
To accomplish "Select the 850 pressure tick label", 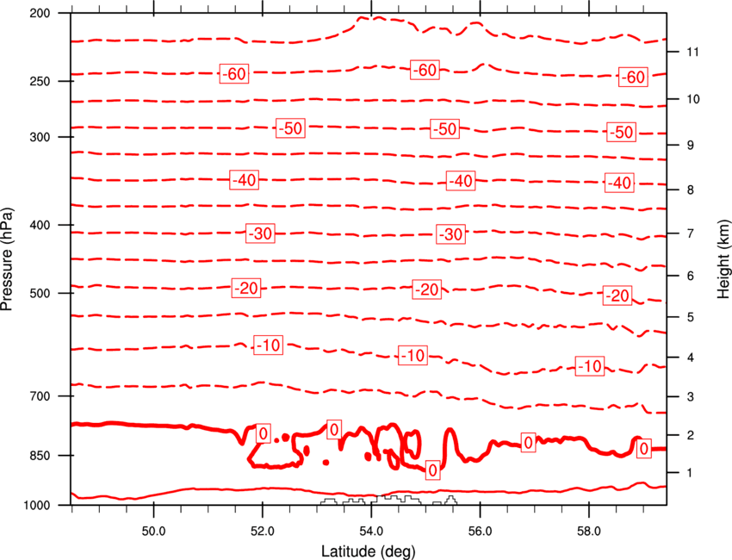I will tap(40, 456).
